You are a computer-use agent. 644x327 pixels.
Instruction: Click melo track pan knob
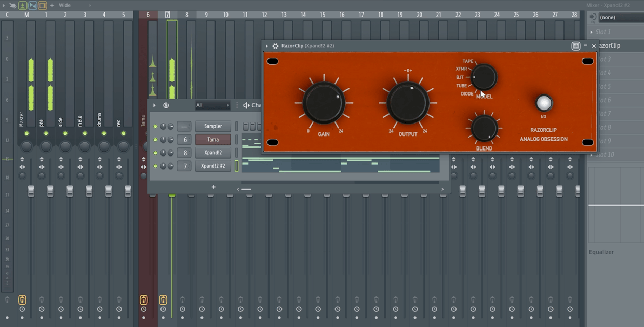point(85,146)
